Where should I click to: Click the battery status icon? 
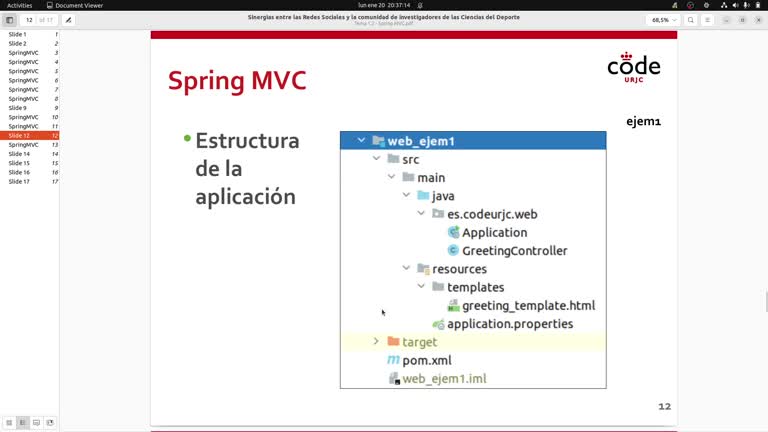click(x=758, y=5)
